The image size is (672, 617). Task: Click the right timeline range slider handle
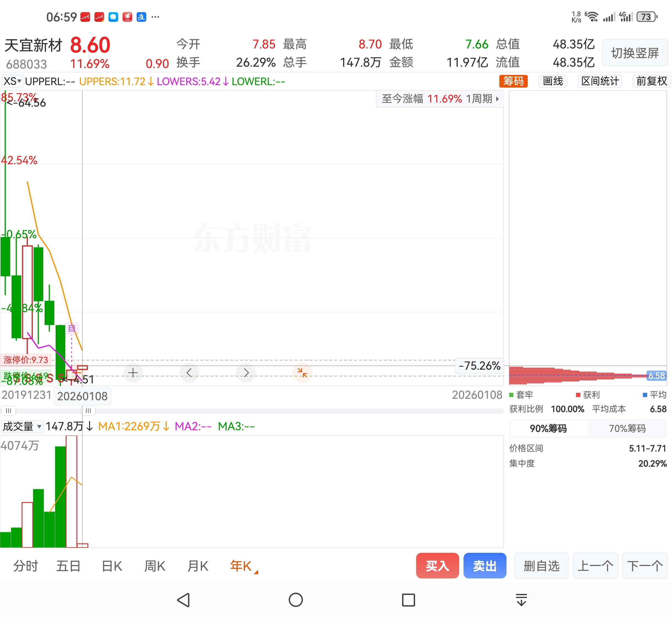coord(88,410)
